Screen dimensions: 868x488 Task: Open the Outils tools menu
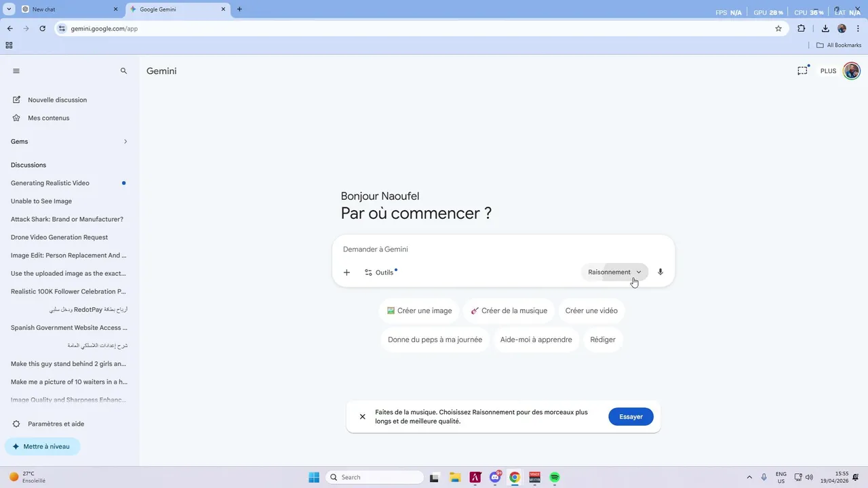(x=380, y=272)
